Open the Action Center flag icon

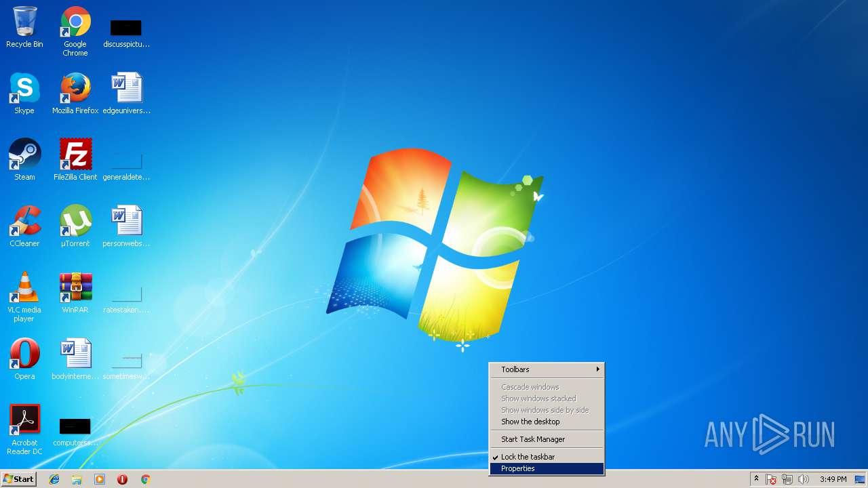(x=771, y=479)
